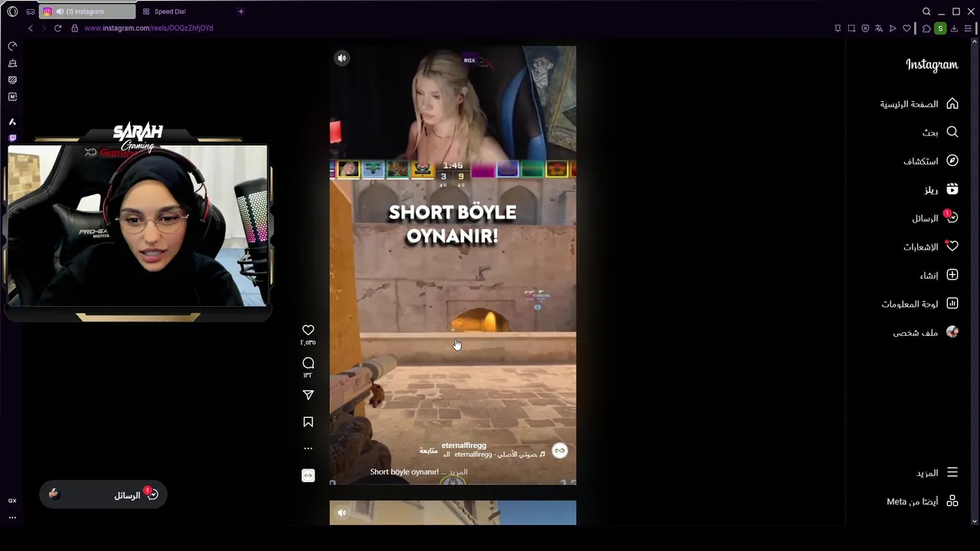The height and width of the screenshot is (551, 980).
Task: Open GX Corner gamepad icon
Action: coord(31,11)
